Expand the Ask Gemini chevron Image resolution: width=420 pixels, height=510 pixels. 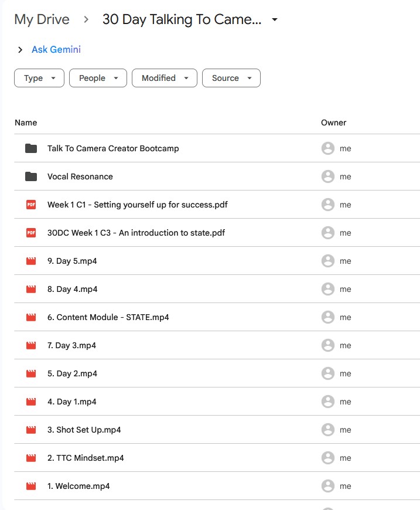click(x=21, y=50)
